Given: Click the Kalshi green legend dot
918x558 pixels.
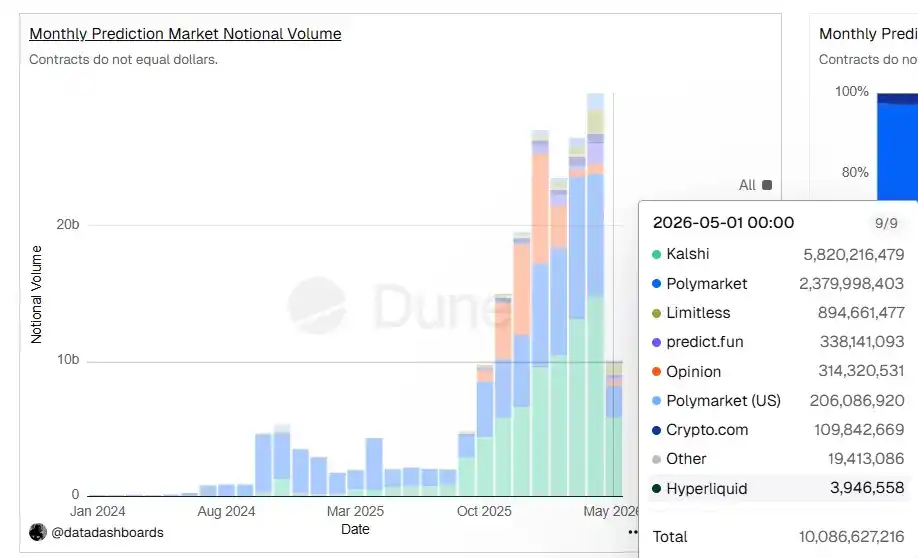Looking at the screenshot, I should click(656, 254).
